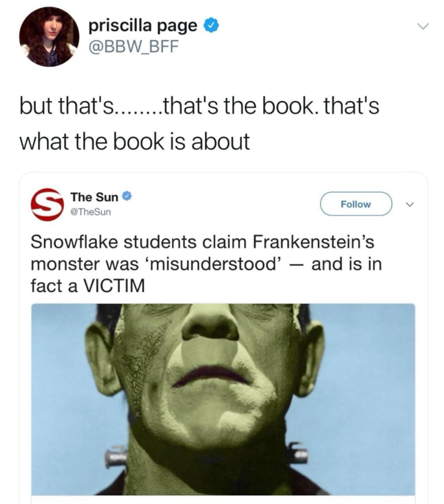Open The Sun display name link
Screen dimensions: 444x504
pyautogui.click(x=94, y=197)
